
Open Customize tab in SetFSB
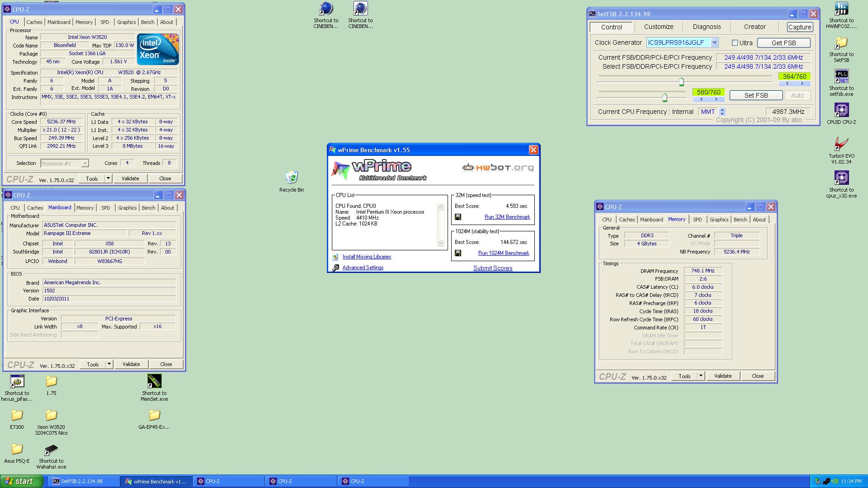[x=659, y=27]
